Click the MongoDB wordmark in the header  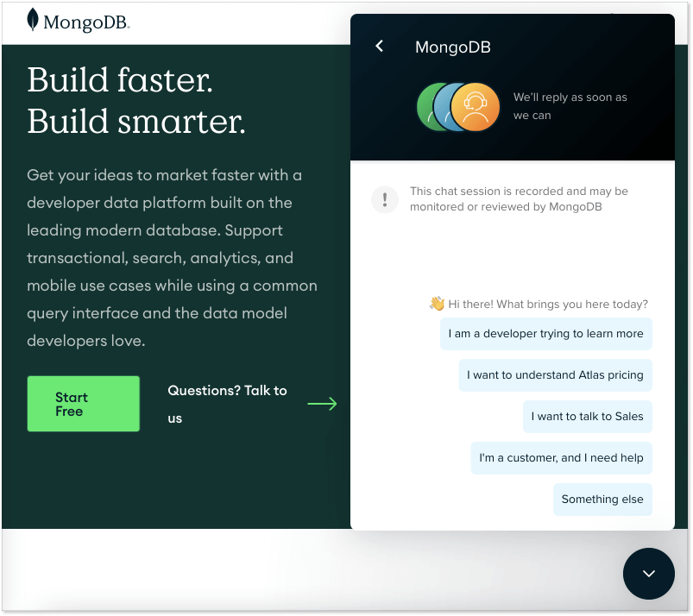click(x=86, y=22)
